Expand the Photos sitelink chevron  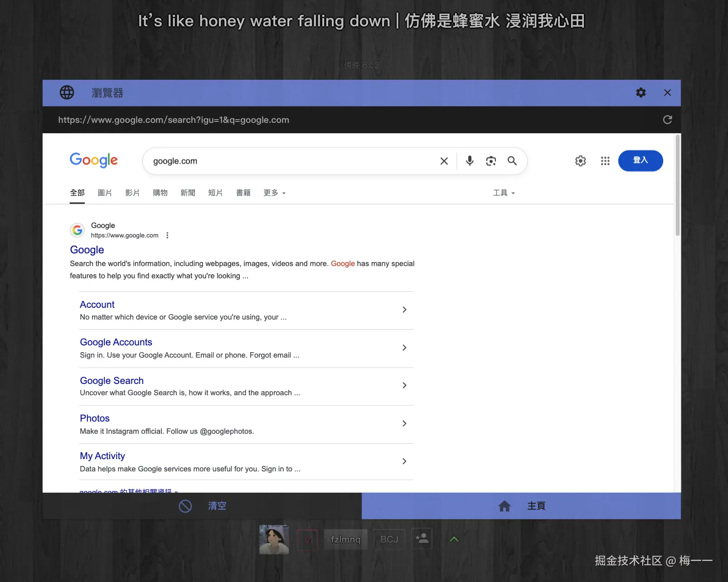coord(404,423)
